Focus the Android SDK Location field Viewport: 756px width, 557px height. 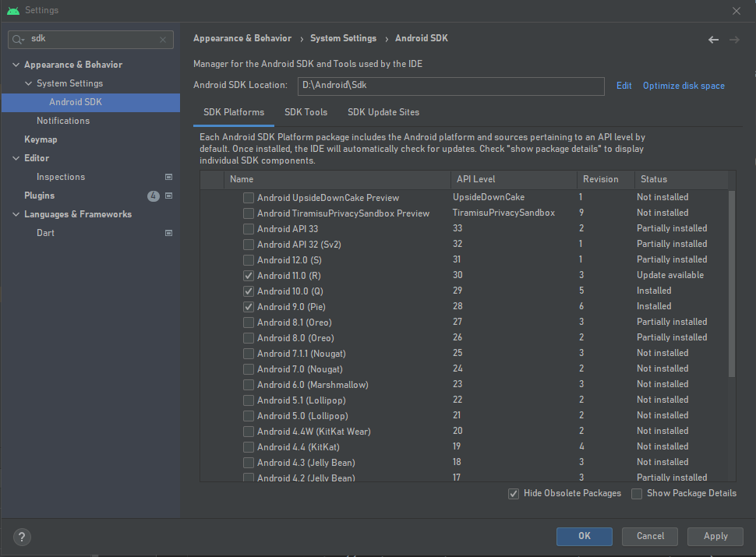[450, 86]
